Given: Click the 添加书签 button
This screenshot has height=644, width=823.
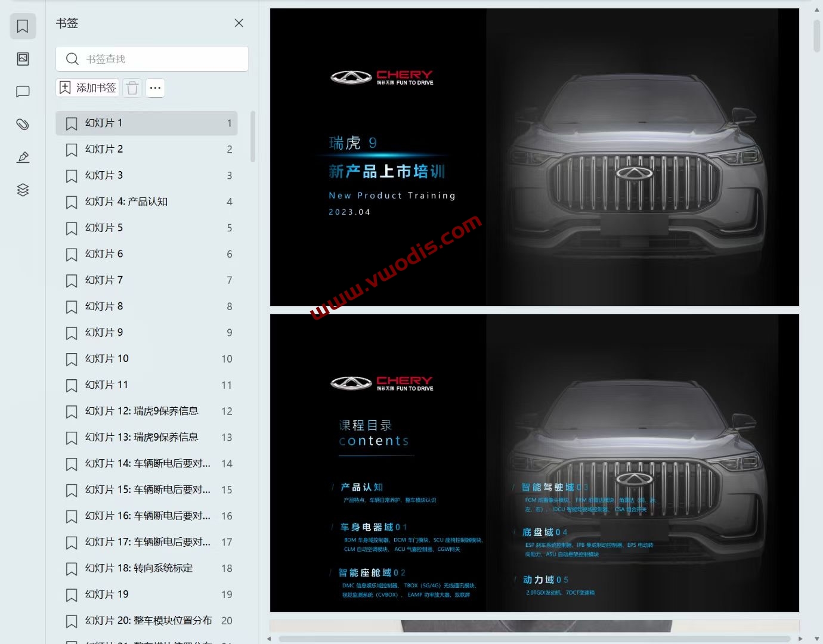Looking at the screenshot, I should point(88,88).
